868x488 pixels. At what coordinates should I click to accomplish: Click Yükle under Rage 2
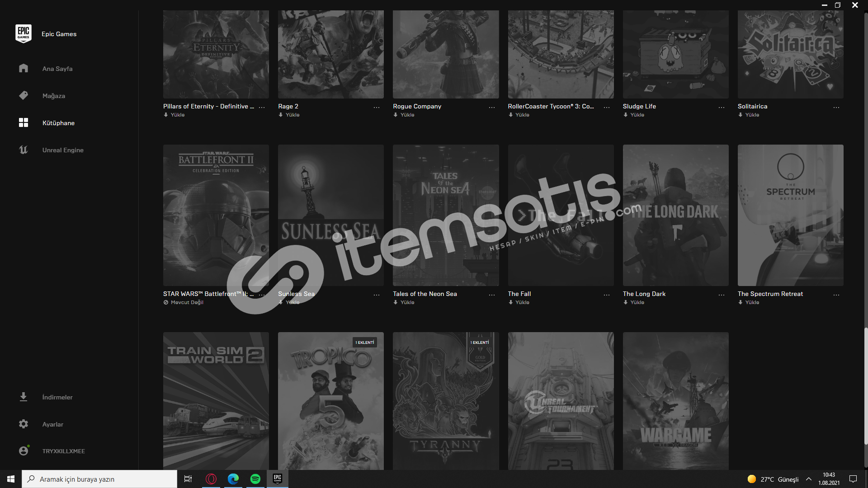pos(289,115)
